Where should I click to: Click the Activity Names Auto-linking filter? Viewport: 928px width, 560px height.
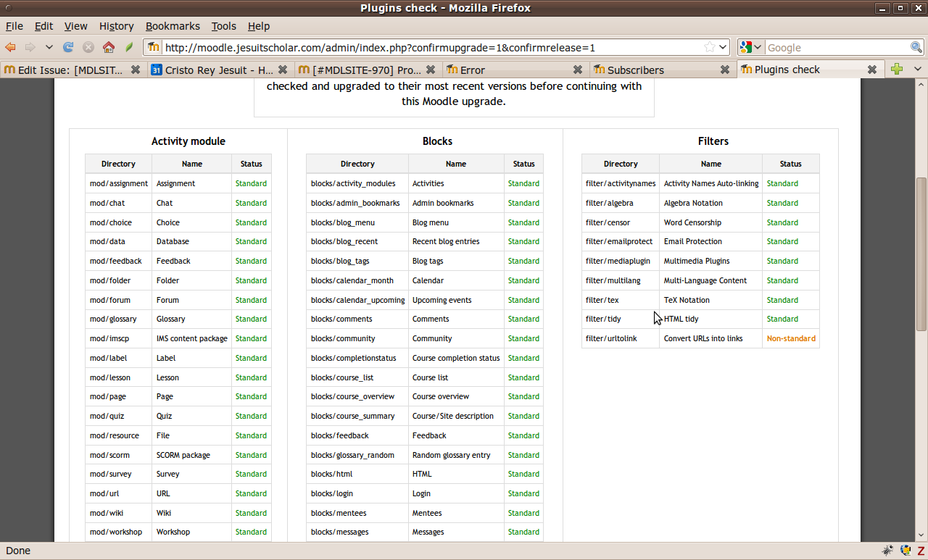click(x=711, y=184)
